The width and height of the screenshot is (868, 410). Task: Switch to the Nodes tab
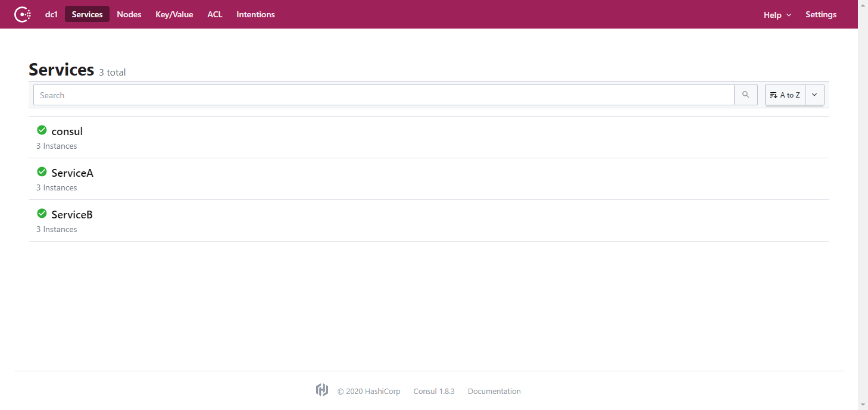[x=129, y=14]
